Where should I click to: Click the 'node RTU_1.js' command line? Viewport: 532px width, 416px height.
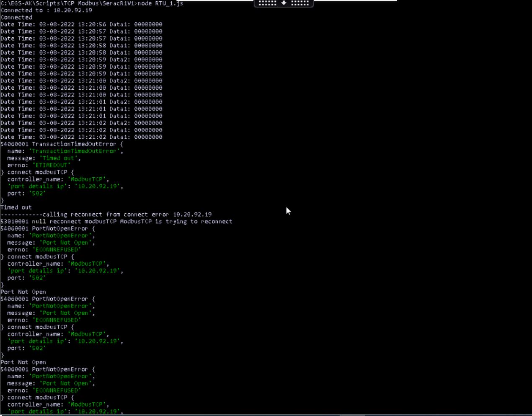tap(92, 3)
